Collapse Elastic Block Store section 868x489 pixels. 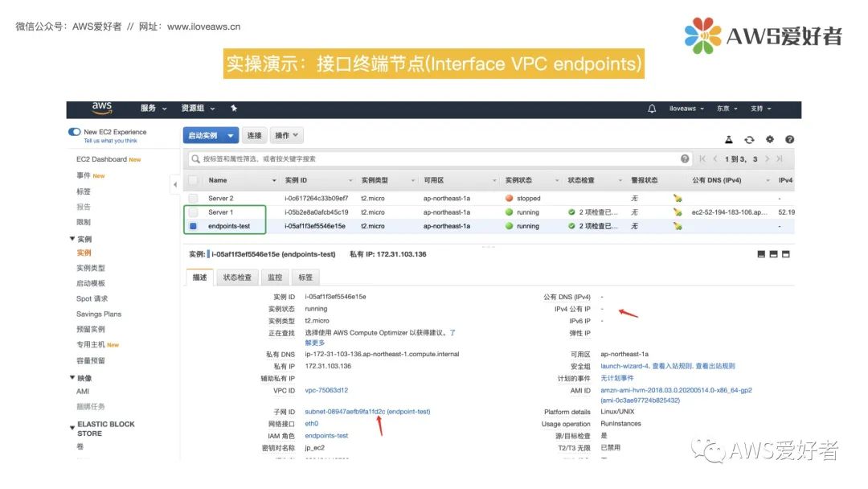point(72,428)
